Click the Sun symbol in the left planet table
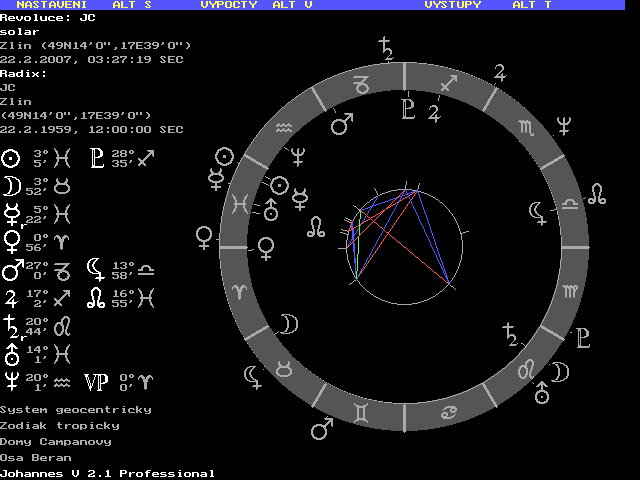The height and width of the screenshot is (480, 640). pos(11,158)
